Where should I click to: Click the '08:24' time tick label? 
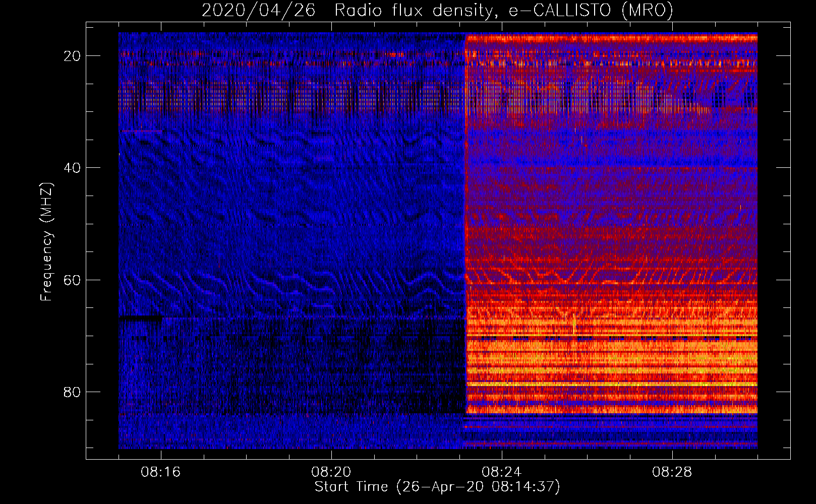coord(502,472)
